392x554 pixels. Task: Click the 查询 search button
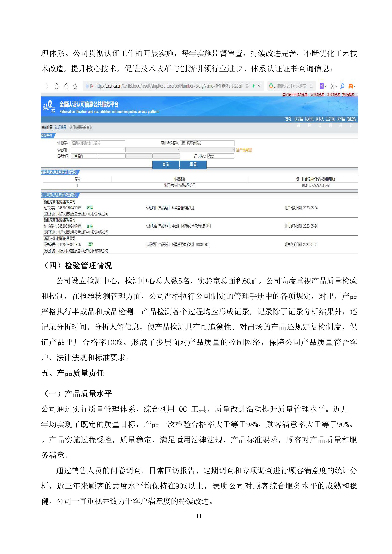(166, 165)
